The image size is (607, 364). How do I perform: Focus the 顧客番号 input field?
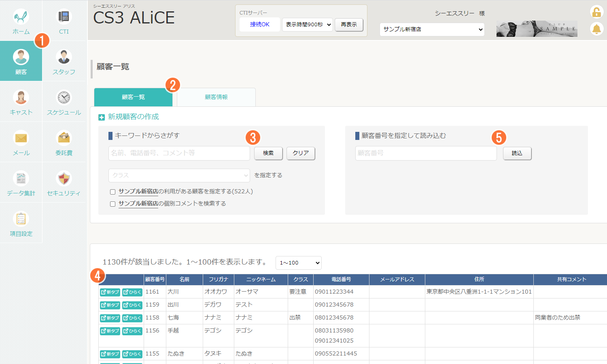[x=426, y=153]
